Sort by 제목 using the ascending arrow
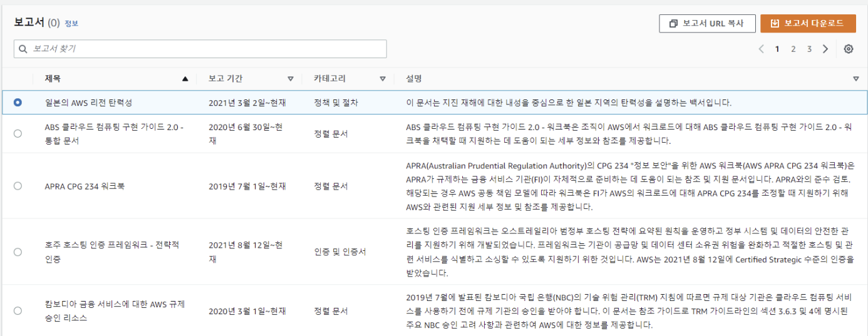This screenshot has width=868, height=336. click(185, 79)
